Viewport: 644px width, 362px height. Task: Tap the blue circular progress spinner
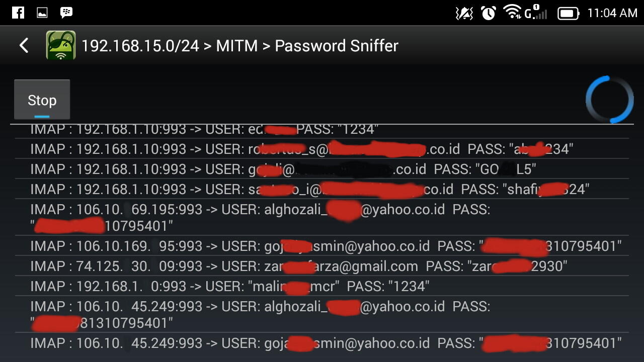610,100
